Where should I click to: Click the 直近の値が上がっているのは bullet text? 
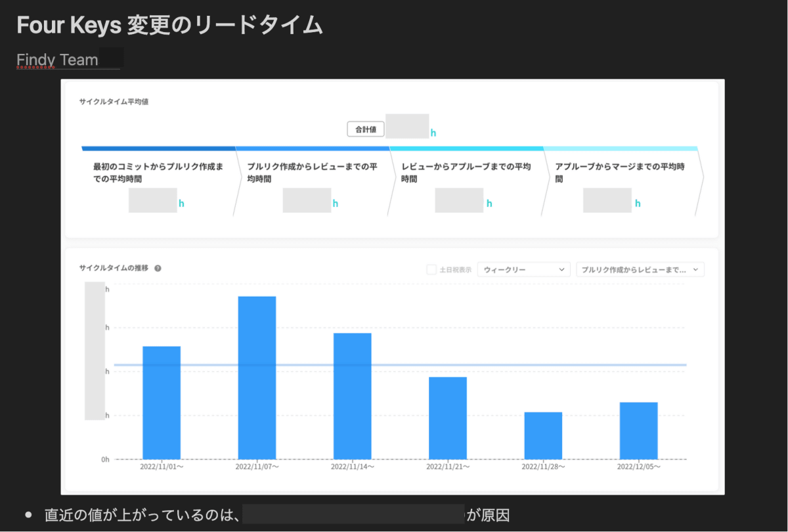tap(141, 515)
